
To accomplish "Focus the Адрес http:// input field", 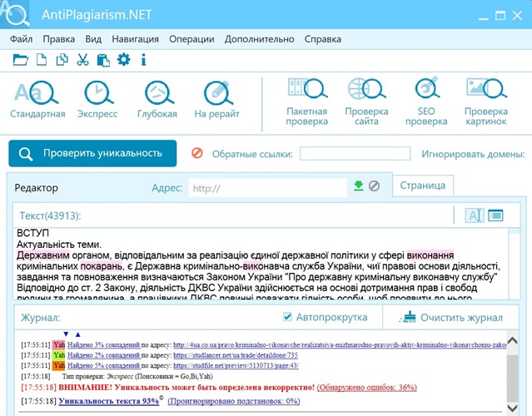I will (268, 188).
